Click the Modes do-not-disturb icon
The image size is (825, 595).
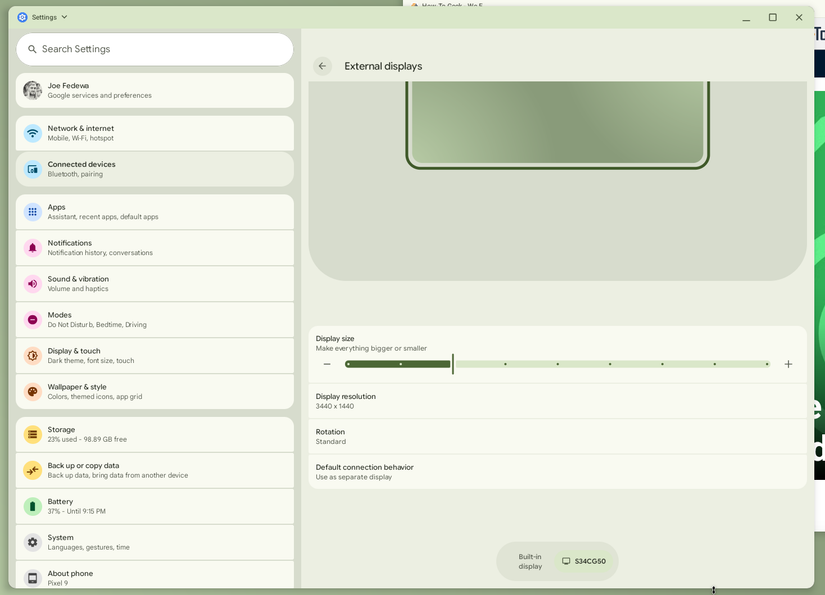click(x=33, y=319)
